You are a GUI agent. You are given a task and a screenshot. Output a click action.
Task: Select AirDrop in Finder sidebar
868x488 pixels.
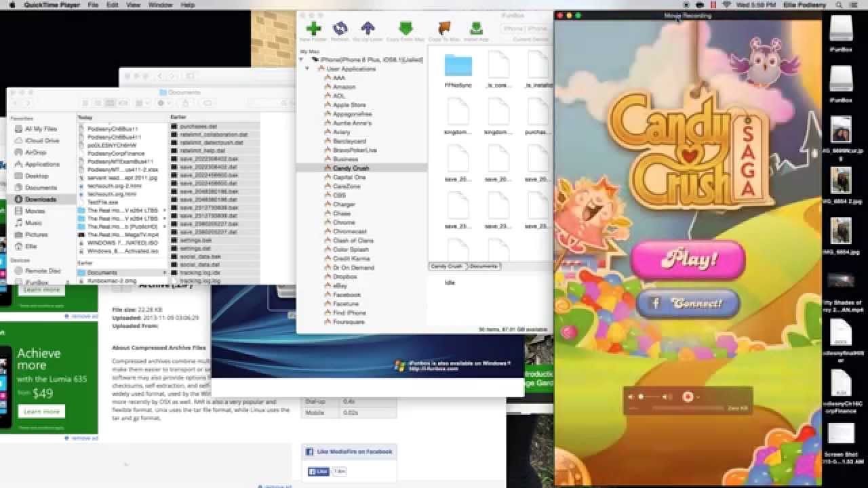tap(35, 152)
